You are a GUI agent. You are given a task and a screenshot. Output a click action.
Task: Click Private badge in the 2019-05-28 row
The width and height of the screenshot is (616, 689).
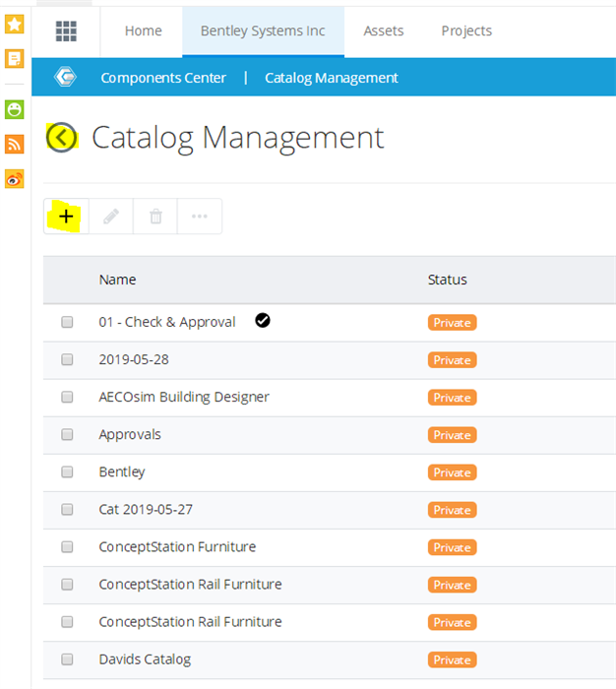coord(452,360)
